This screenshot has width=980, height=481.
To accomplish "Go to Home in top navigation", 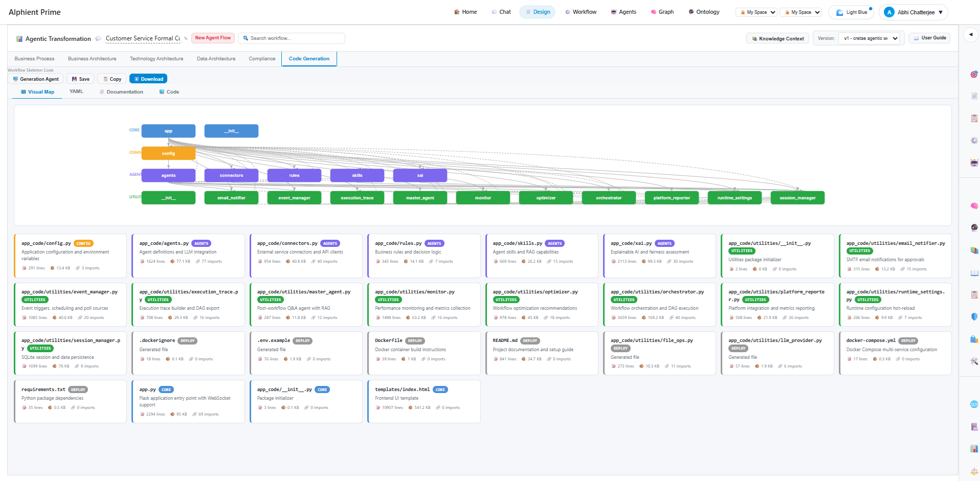I will 465,12.
